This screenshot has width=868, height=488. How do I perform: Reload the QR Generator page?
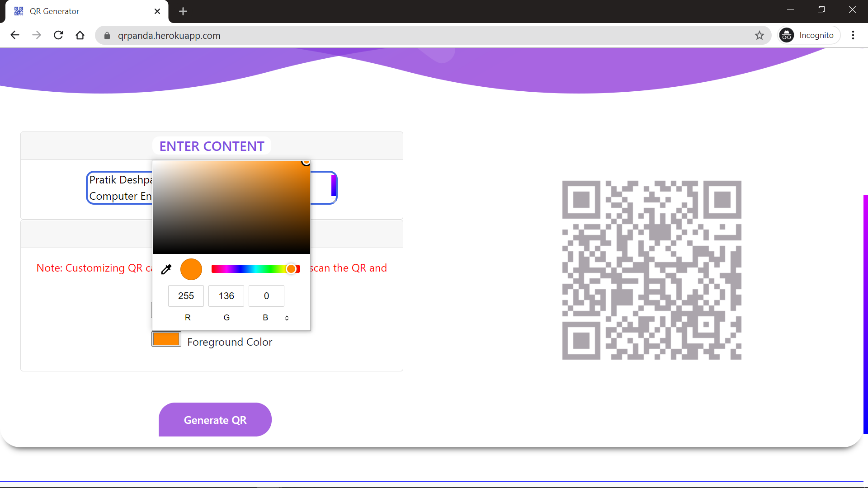tap(58, 35)
